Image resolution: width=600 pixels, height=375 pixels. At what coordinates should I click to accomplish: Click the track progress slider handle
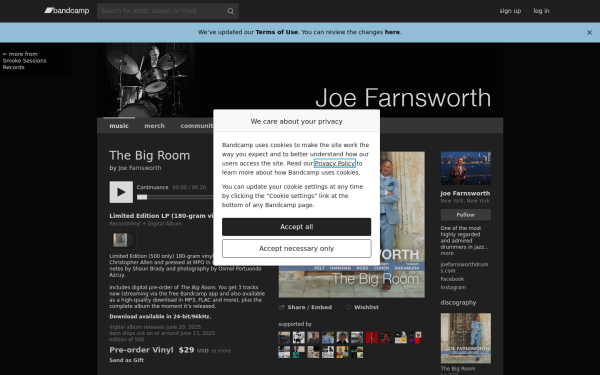point(142,197)
